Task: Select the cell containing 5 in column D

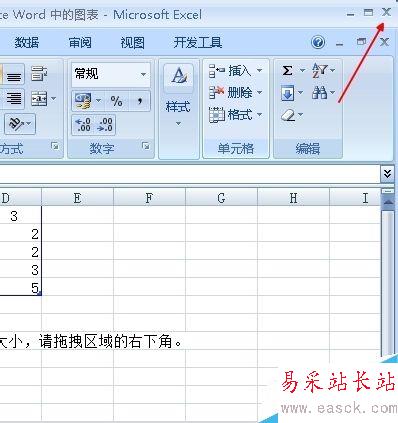Action: pyautogui.click(x=21, y=288)
